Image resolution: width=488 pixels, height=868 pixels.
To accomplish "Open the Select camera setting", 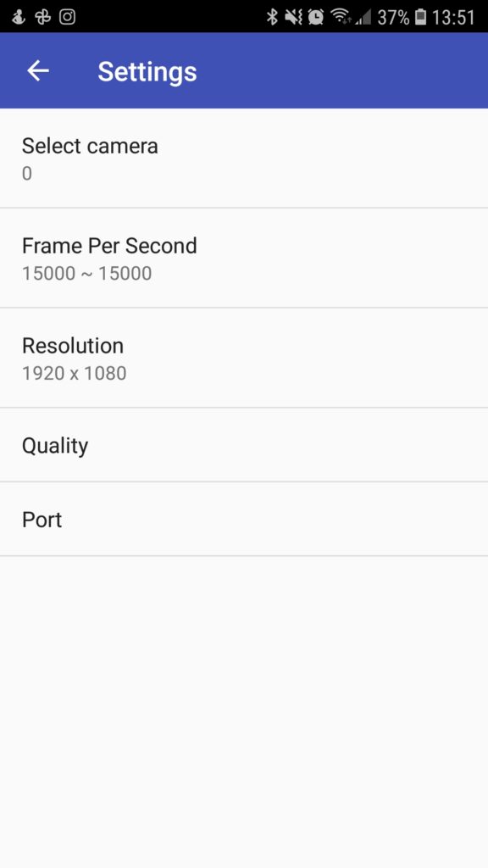I will click(244, 159).
